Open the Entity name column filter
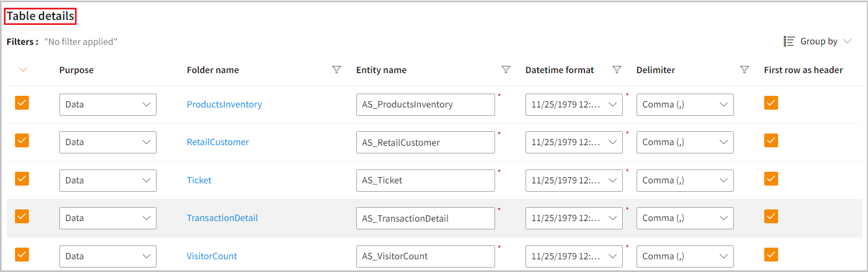Image resolution: width=868 pixels, height=272 pixels. coord(506,70)
